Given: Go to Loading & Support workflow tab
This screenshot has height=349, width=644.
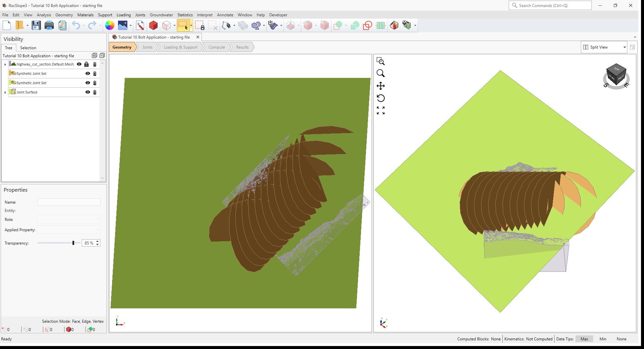Looking at the screenshot, I should point(181,47).
